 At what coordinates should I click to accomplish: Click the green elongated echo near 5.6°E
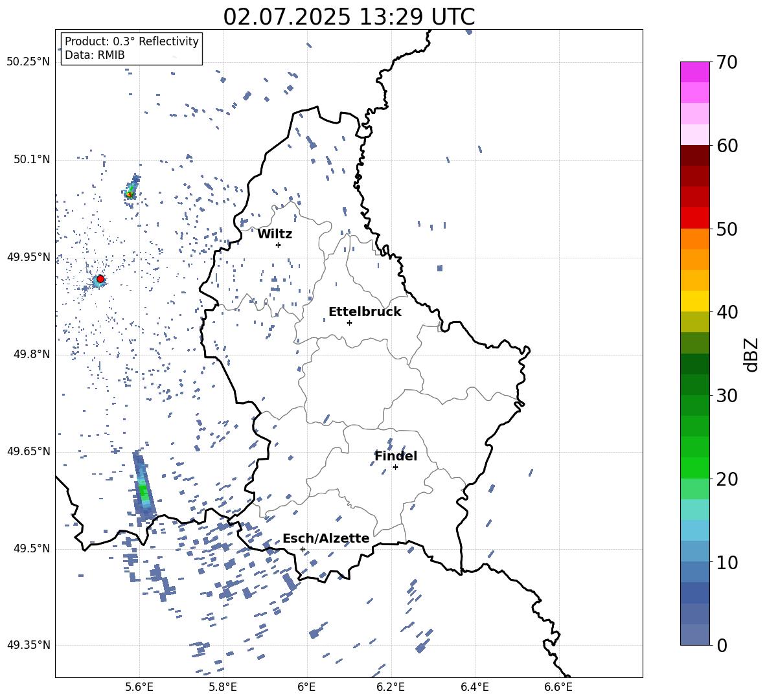(143, 486)
